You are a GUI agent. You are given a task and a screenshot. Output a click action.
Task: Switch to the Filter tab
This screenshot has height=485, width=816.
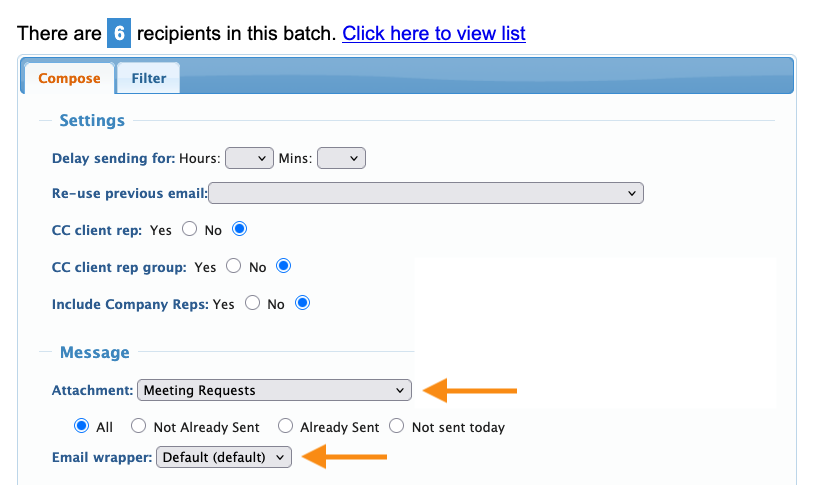(x=149, y=78)
